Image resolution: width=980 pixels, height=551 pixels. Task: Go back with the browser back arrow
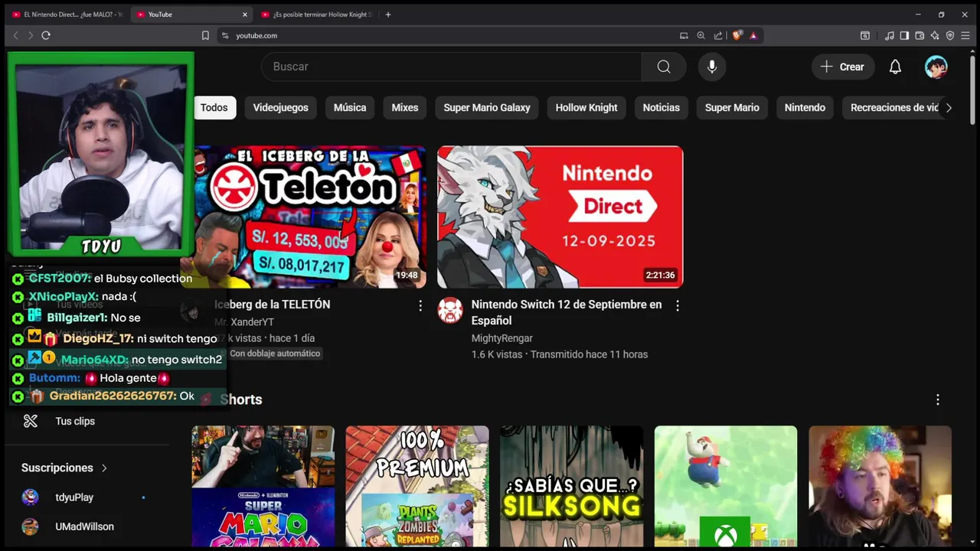(15, 35)
